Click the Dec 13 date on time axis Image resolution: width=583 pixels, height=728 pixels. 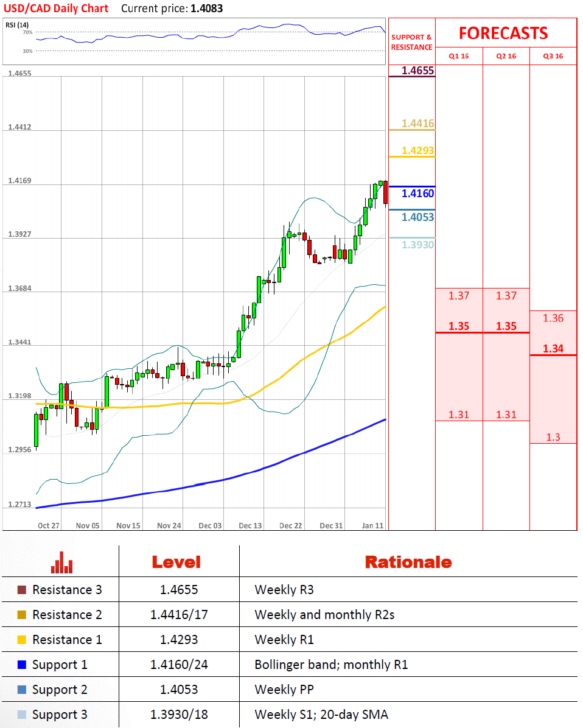[250, 525]
